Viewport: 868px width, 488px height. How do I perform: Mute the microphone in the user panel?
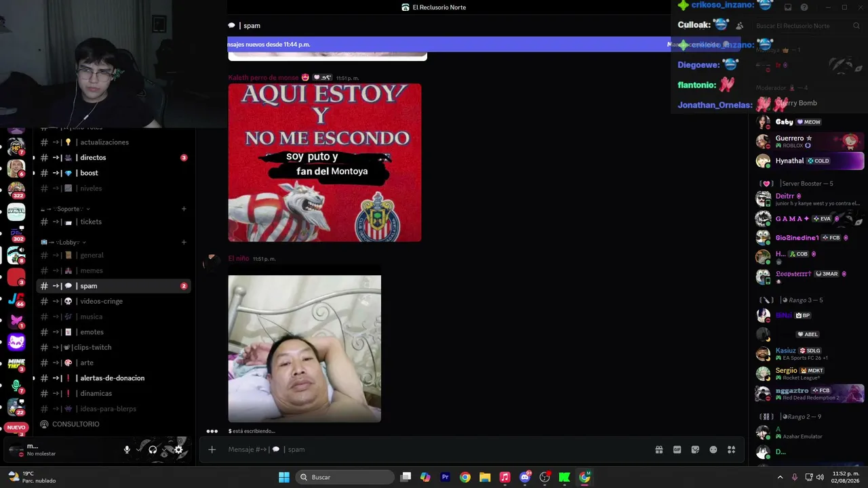[127, 449]
